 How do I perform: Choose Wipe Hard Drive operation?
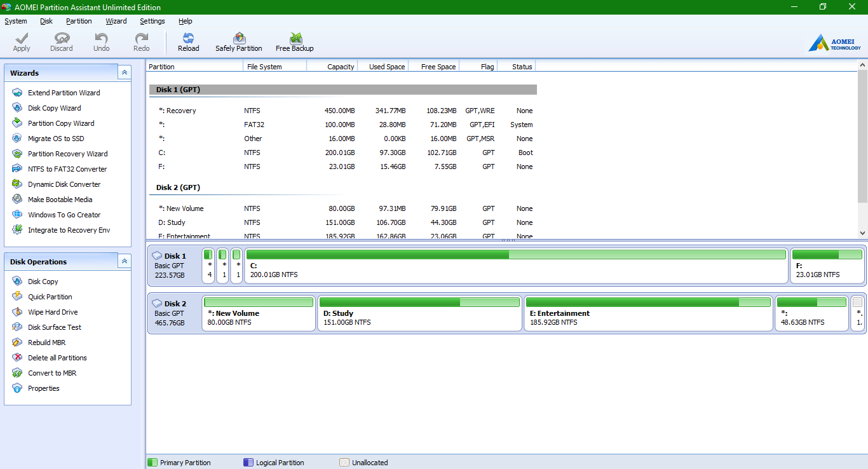[x=53, y=312]
